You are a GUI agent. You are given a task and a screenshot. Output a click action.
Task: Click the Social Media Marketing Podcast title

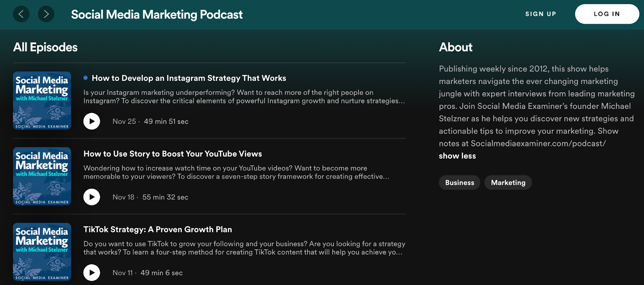pos(157,14)
